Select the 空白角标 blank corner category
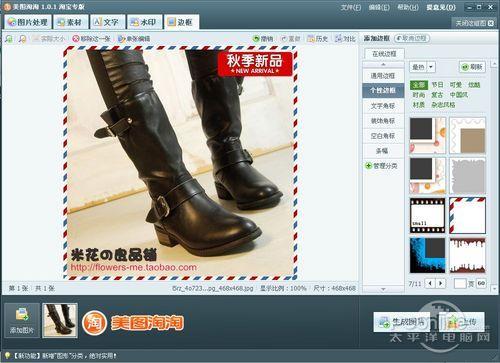The height and width of the screenshot is (363, 500). click(x=383, y=136)
